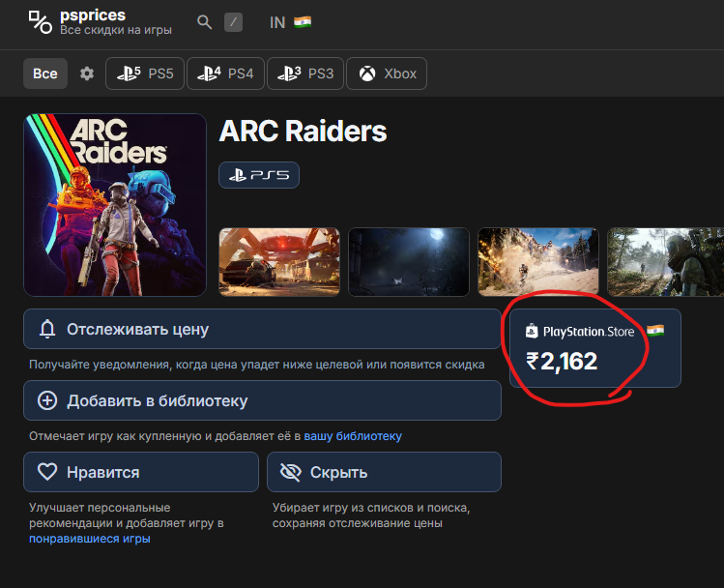Follow the вашу библиотеку link
724x588 pixels.
(353, 436)
